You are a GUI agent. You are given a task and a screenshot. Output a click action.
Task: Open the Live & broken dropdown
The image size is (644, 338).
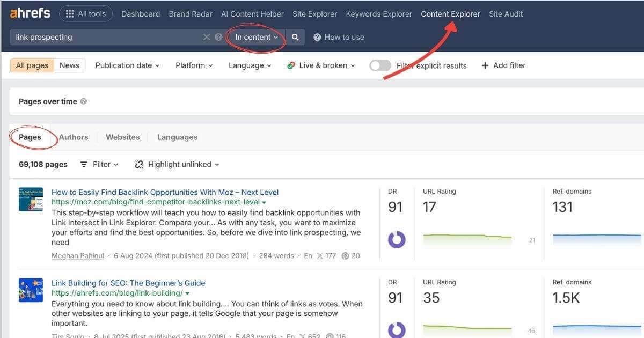click(320, 65)
